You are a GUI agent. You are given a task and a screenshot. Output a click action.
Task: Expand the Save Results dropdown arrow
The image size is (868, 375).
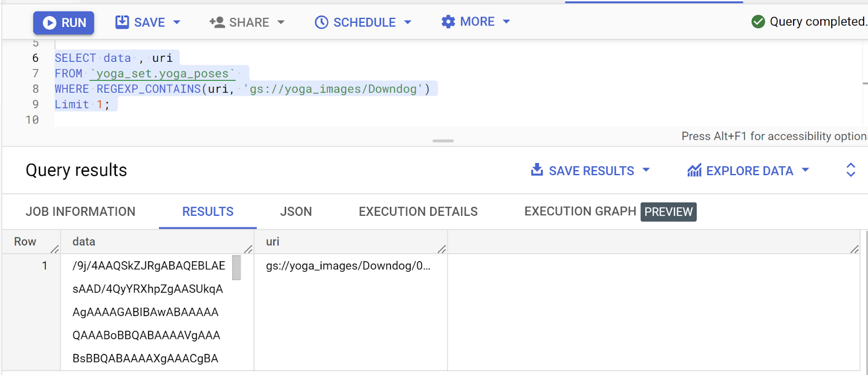click(646, 170)
